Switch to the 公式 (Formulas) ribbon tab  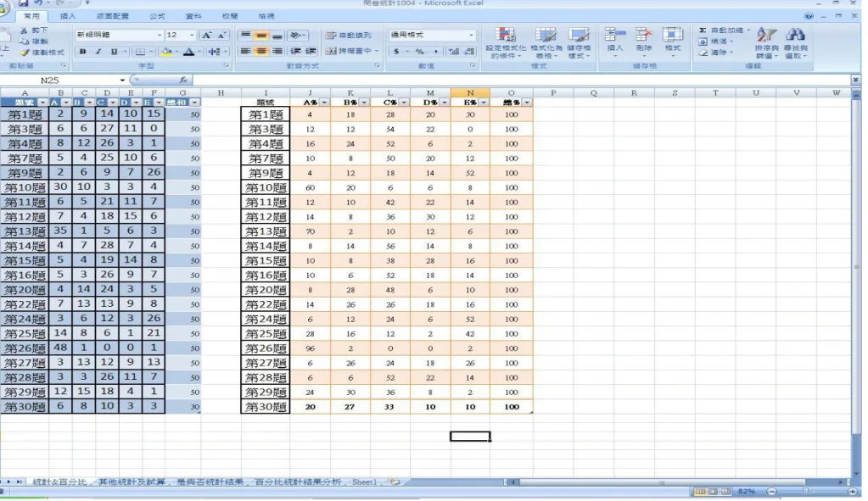click(x=157, y=16)
